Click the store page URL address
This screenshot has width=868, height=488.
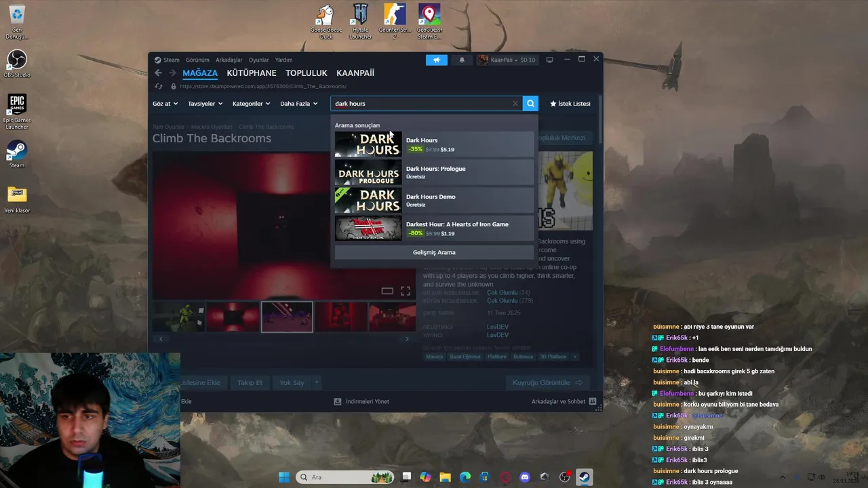pos(263,86)
